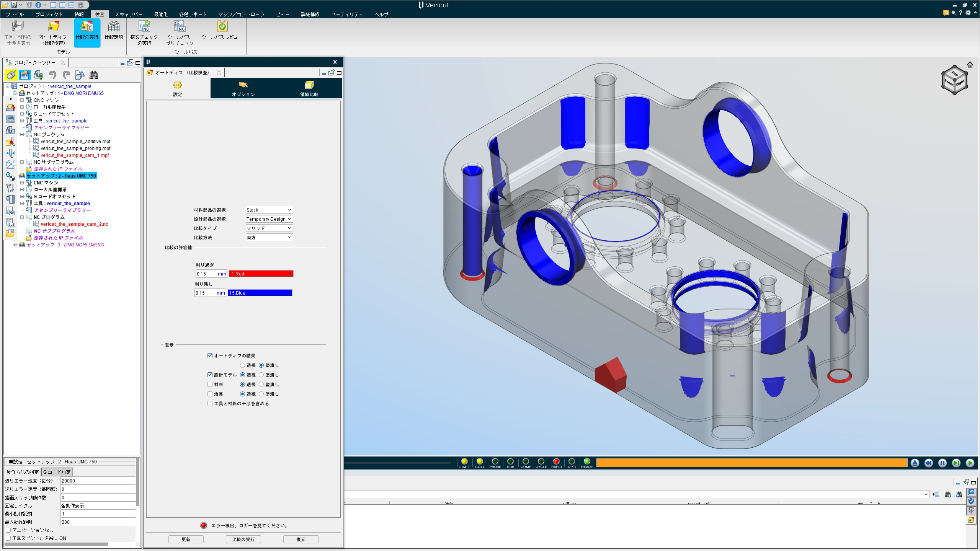The height and width of the screenshot is (551, 980).
Task: Click the 復元 button
Action: point(301,540)
